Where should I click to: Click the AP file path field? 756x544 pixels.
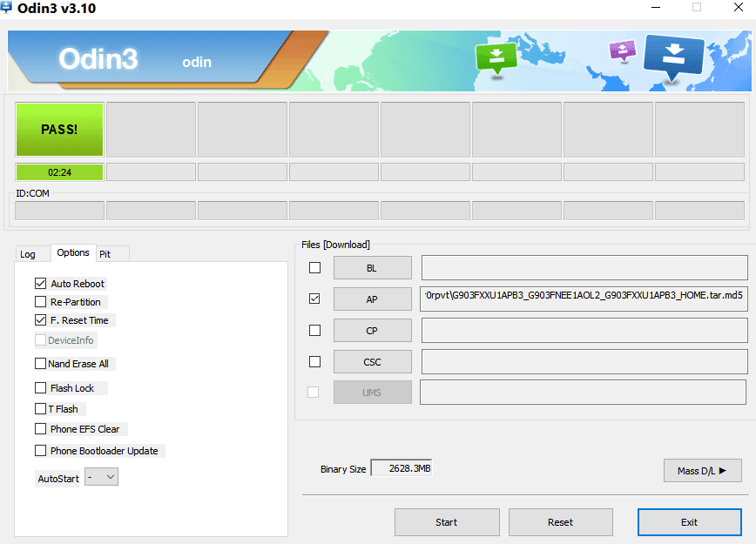pos(584,299)
